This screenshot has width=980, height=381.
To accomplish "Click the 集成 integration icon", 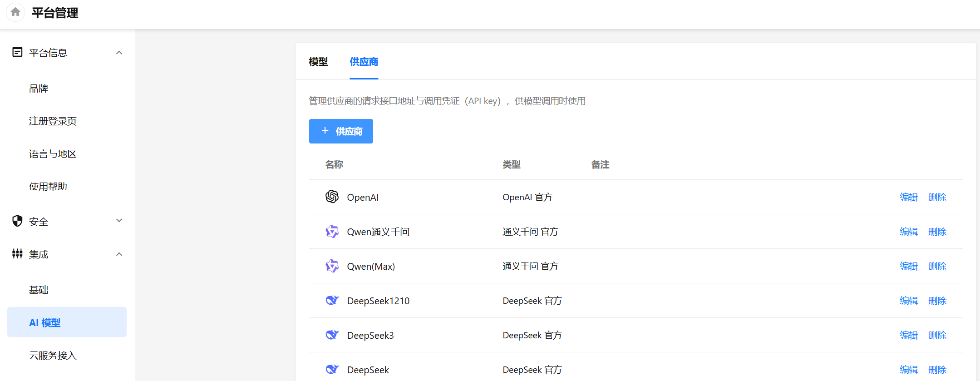I will tap(17, 254).
